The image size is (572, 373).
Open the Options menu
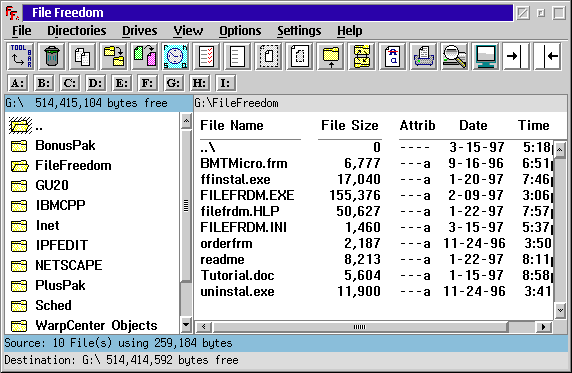point(240,31)
